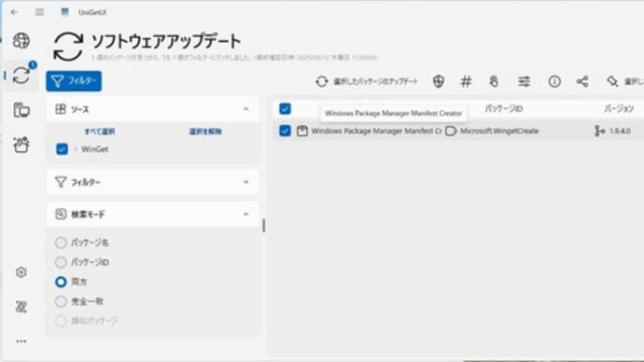Viewport: 644px width, 362px height.
Task: Open Software Updates in the sidebar
Action: 21,76
